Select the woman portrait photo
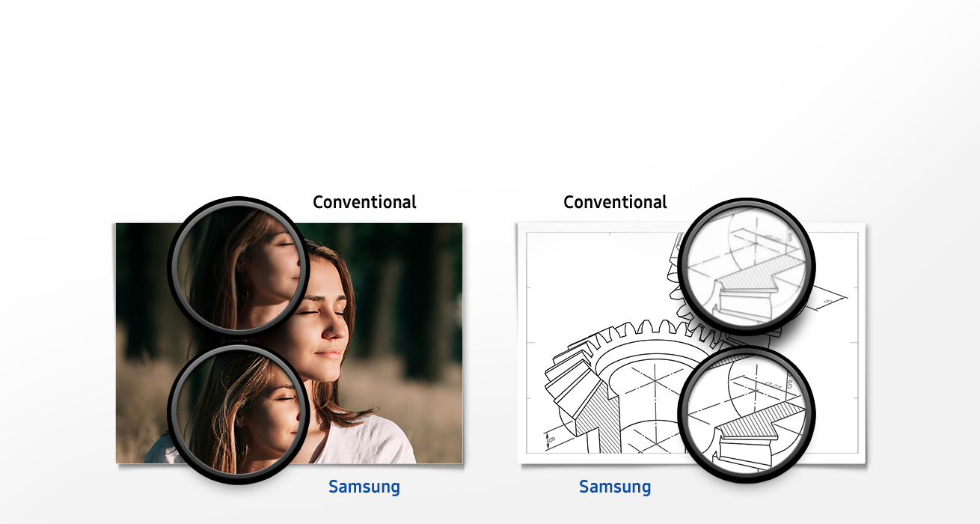Screen dimensions: 980x524 click(290, 343)
